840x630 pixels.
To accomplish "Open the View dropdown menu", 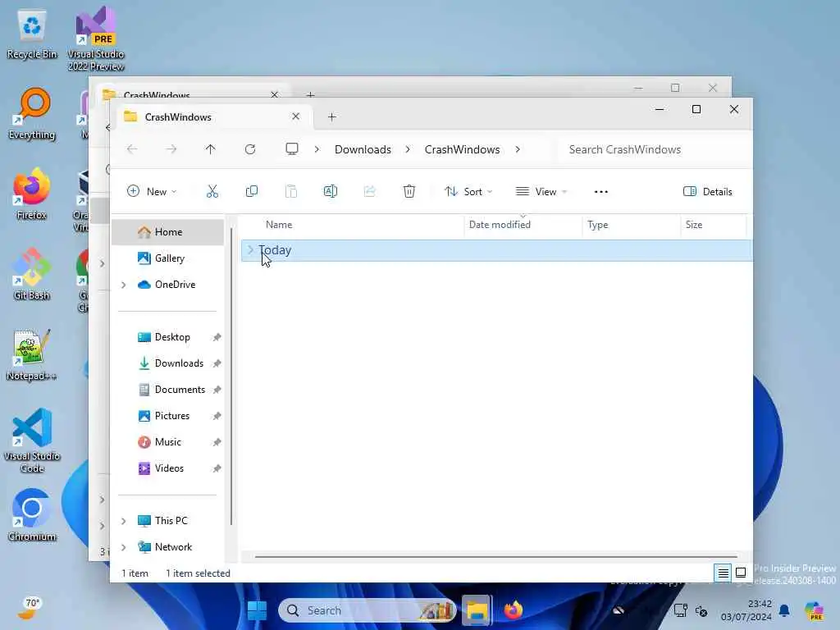I will (541, 191).
